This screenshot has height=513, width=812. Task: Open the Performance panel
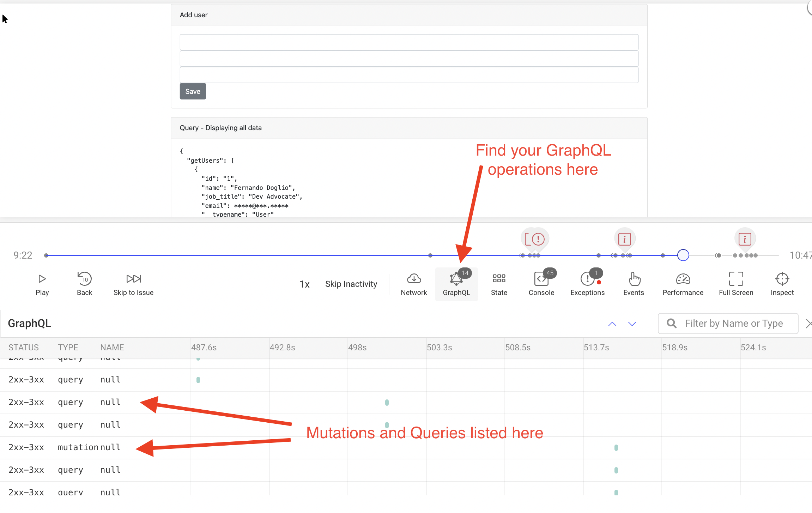682,284
